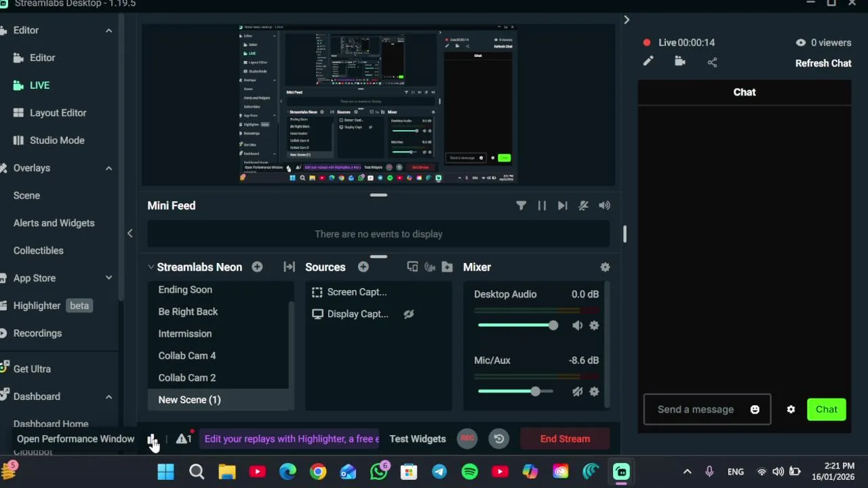Open the Mini Feed filter funnel icon

[521, 205]
